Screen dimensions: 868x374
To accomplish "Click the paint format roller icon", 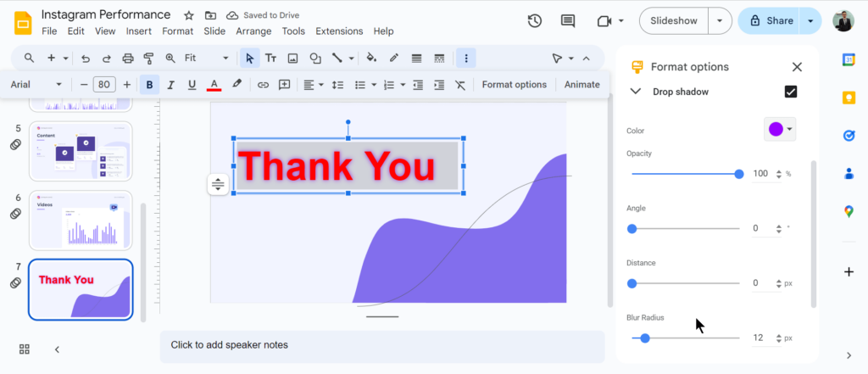I will tap(149, 58).
